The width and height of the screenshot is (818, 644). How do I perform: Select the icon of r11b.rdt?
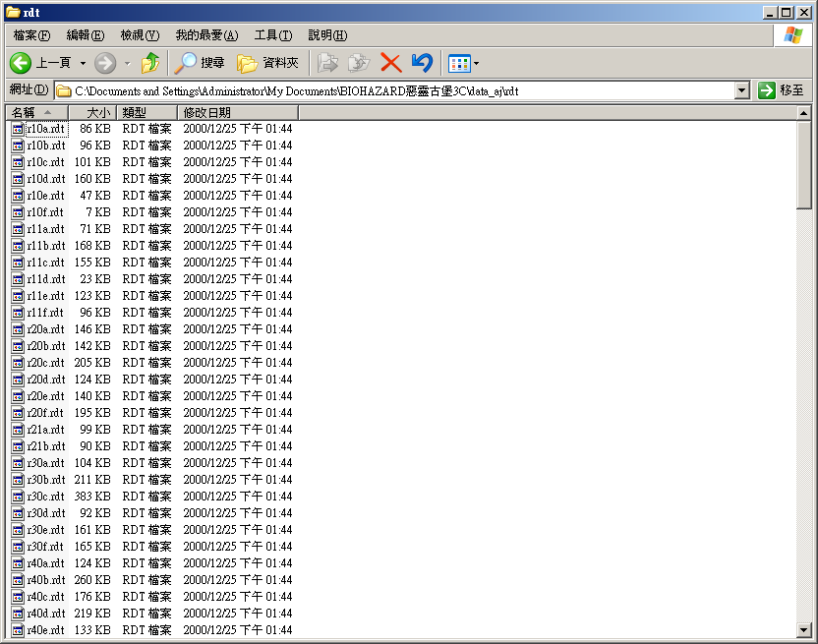click(18, 246)
